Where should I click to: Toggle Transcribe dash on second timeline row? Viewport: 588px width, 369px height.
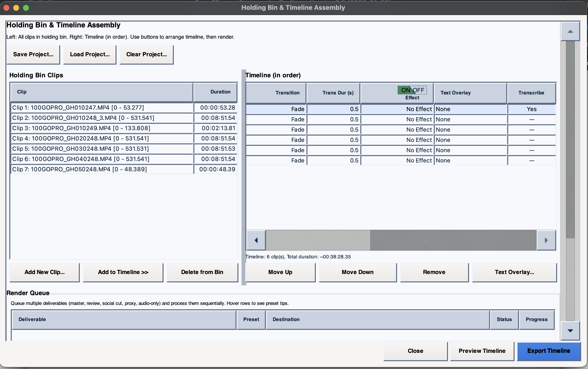(531, 119)
